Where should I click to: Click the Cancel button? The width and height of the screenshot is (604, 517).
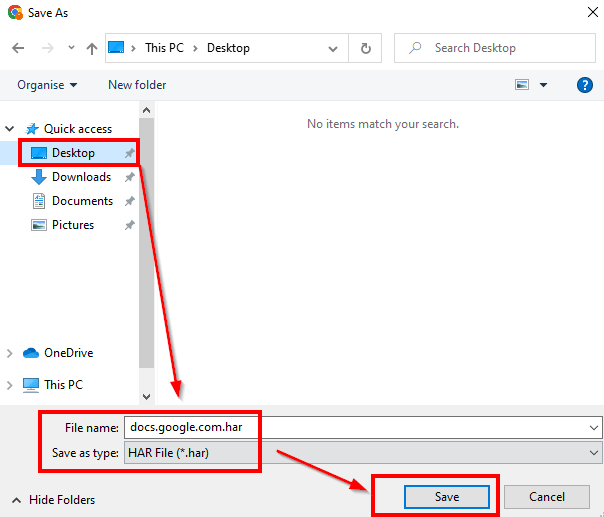[x=547, y=497]
